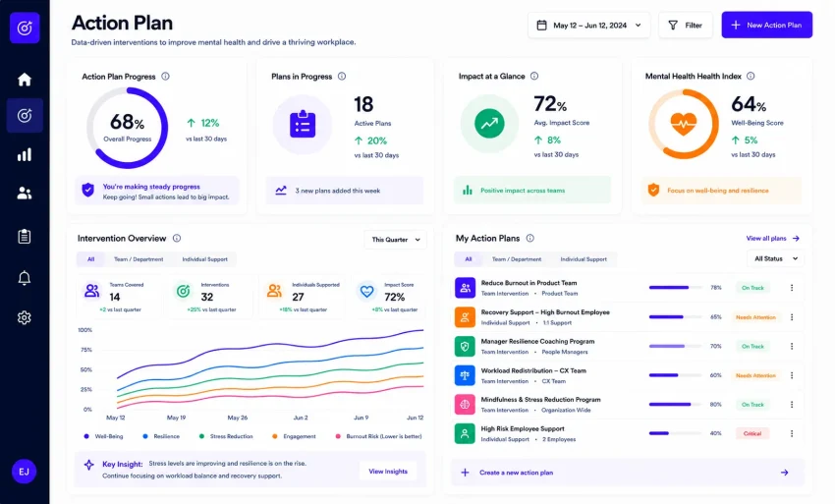Click the Filter button
The image size is (835, 504).
pyautogui.click(x=686, y=25)
